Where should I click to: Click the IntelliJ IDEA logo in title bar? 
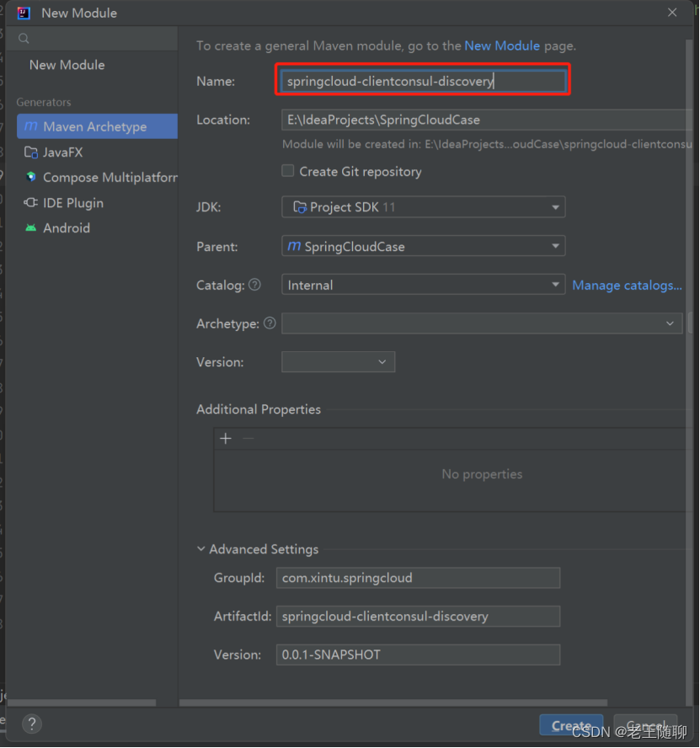pyautogui.click(x=24, y=13)
